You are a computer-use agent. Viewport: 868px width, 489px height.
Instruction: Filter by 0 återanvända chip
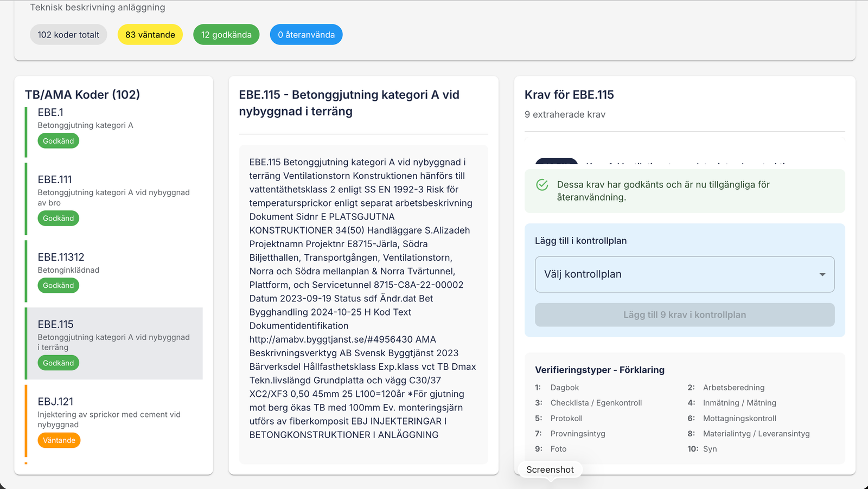coord(306,35)
